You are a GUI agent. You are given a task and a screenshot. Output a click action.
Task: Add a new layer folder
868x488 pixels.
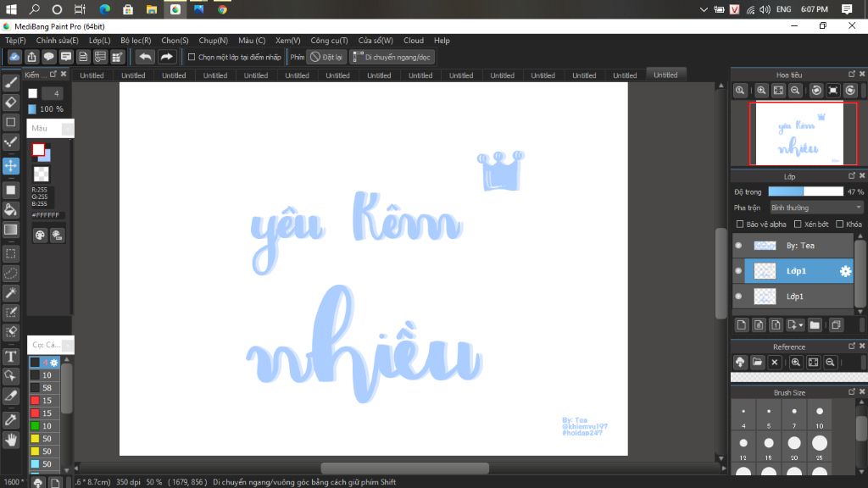point(815,324)
